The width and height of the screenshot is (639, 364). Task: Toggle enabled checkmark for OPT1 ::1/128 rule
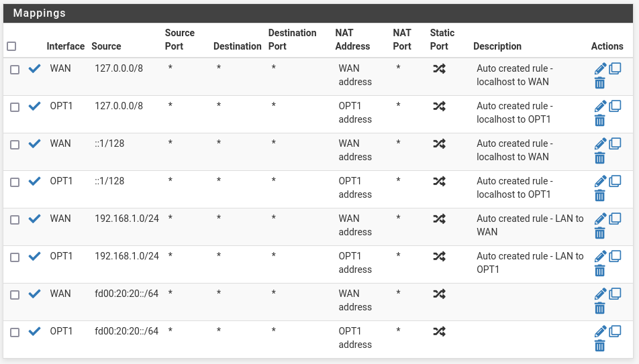35,181
